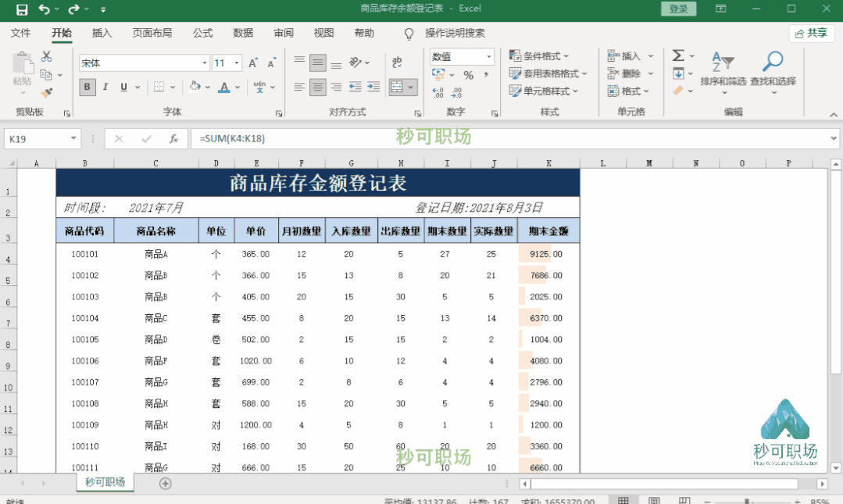Decrease cell indent
Viewport: 843px width, 504px height.
(x=355, y=87)
